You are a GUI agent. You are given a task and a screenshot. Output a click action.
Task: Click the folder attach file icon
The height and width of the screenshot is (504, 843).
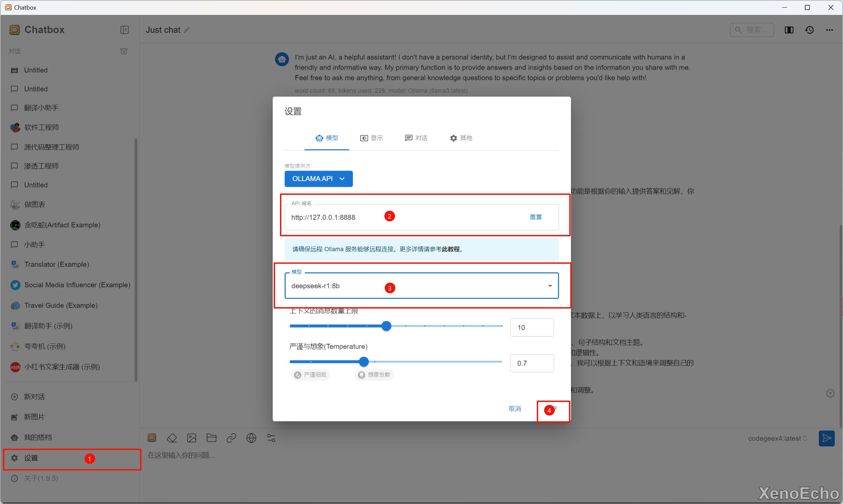[x=211, y=438]
